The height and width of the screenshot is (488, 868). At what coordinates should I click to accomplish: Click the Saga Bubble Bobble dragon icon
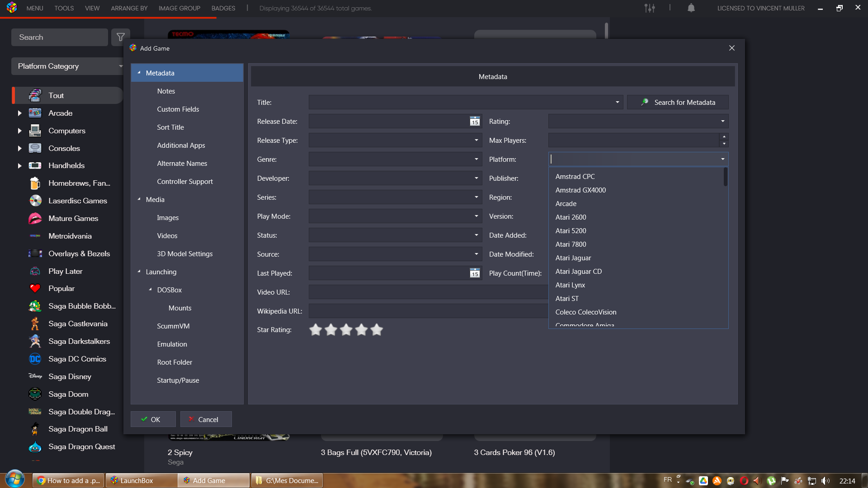35,306
